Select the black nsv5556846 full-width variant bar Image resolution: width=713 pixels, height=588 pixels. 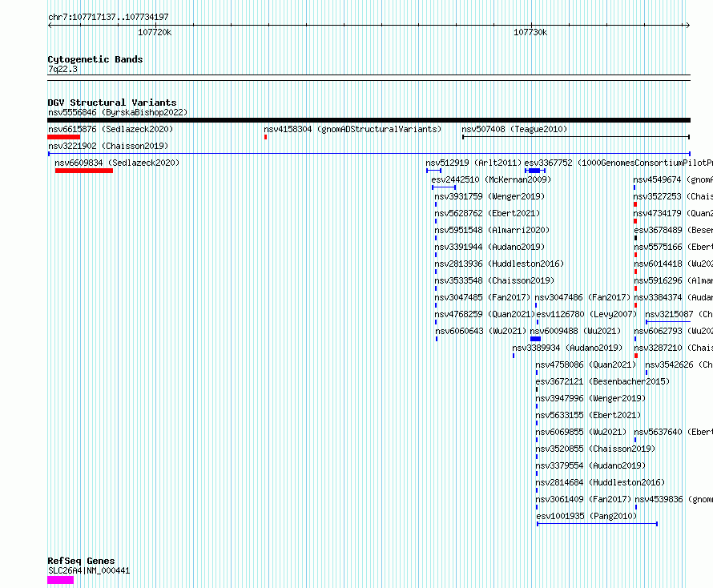pyautogui.click(x=369, y=120)
